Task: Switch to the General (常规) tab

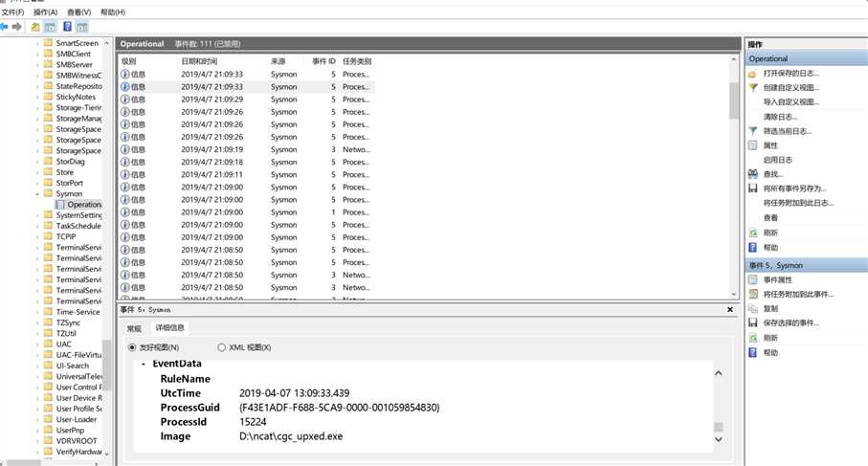Action: tap(135, 328)
